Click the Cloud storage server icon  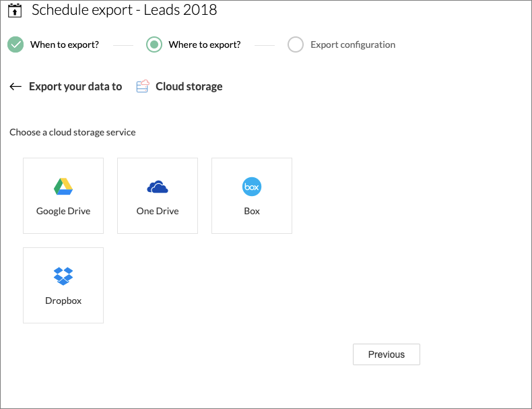pyautogui.click(x=143, y=86)
